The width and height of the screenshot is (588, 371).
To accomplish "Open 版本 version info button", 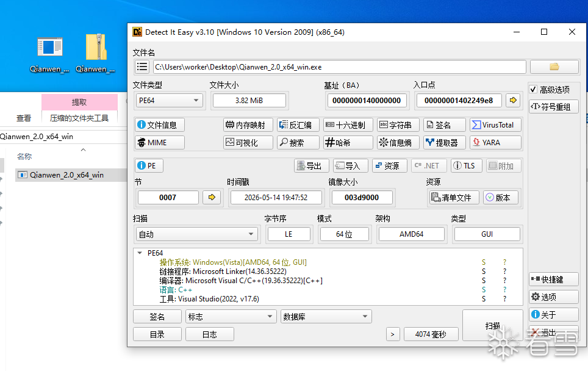I will click(x=501, y=197).
